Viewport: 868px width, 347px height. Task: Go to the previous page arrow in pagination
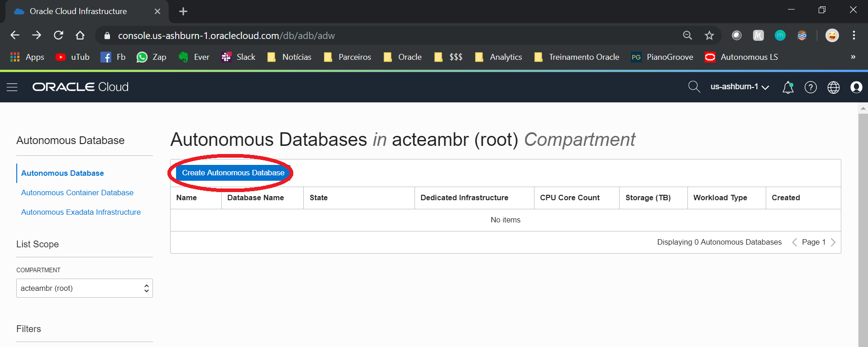pos(794,242)
